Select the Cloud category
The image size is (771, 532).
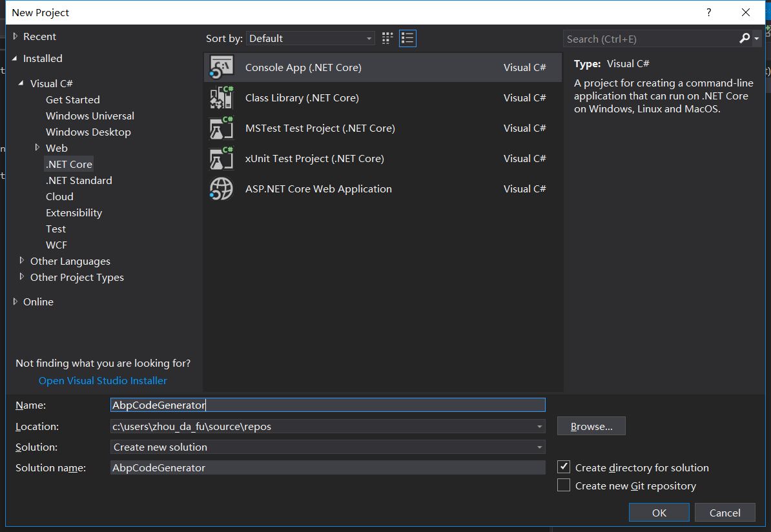coord(59,197)
